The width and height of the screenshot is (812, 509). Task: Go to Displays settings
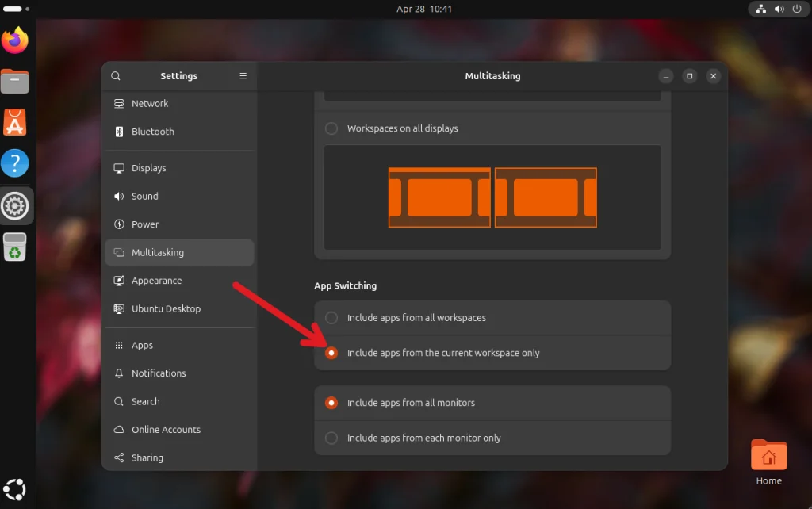point(180,168)
